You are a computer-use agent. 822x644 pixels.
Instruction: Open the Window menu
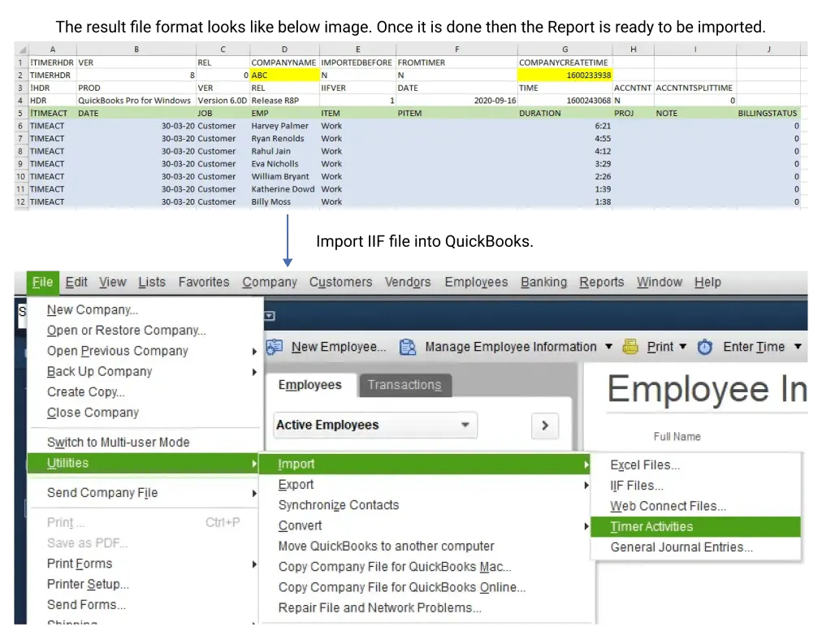click(x=660, y=283)
